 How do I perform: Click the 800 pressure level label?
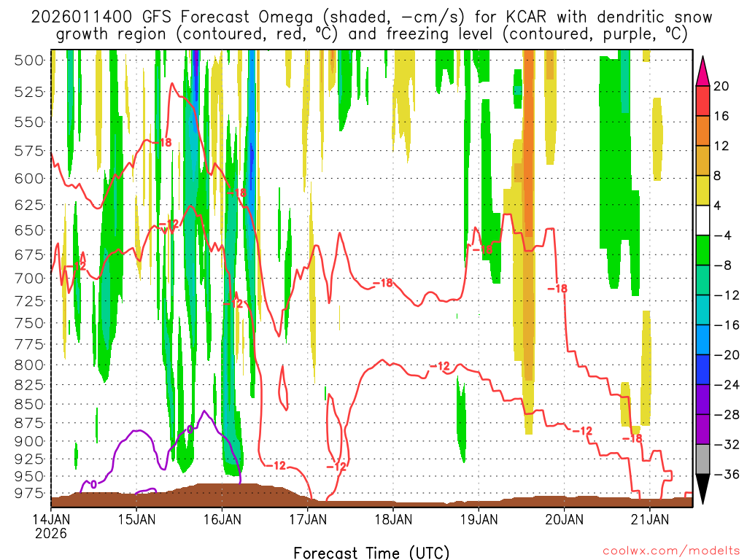click(x=28, y=365)
